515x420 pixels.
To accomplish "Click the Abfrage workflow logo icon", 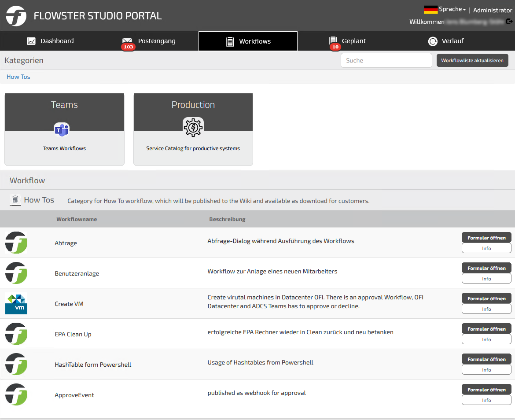I will [16, 243].
